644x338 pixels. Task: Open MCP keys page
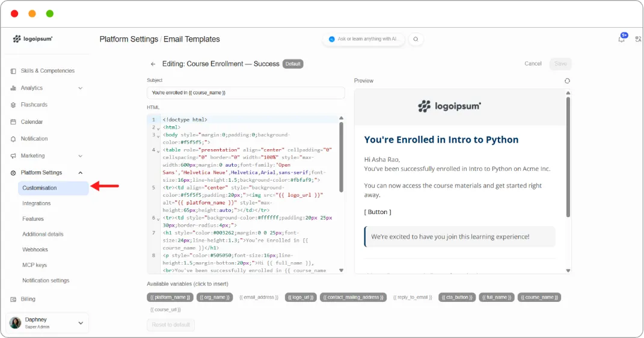(x=34, y=265)
